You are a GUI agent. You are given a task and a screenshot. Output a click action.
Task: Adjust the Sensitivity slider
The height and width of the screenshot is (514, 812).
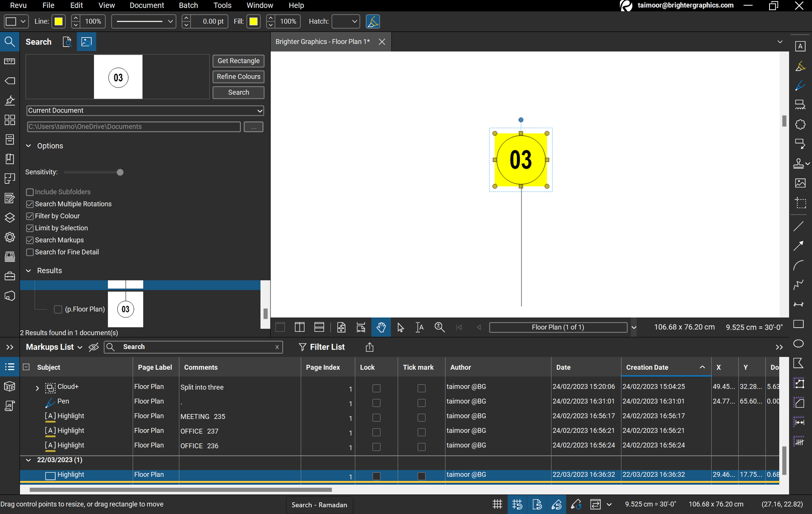tap(120, 172)
